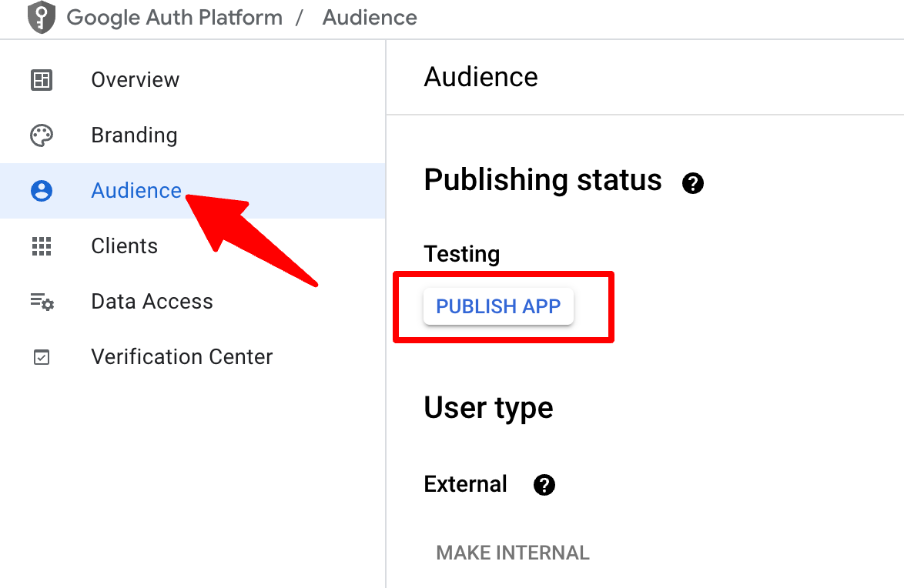This screenshot has width=904, height=588.
Task: Click Google Auth Platform breadcrumb link
Action: click(x=175, y=18)
